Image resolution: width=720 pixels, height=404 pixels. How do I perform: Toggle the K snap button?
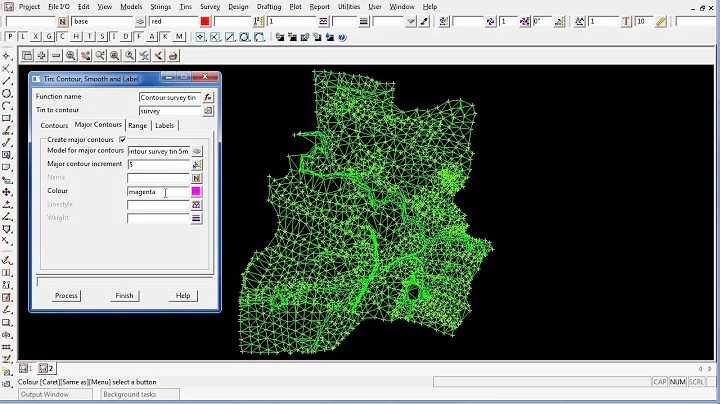[x=165, y=37]
